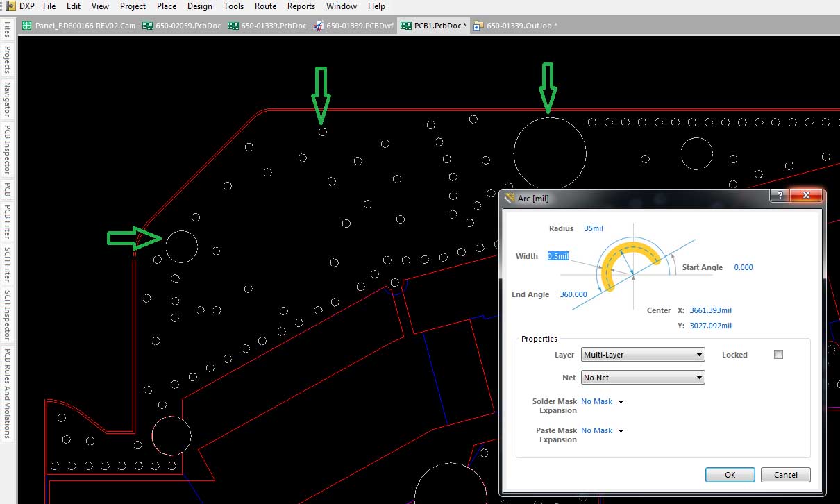The height and width of the screenshot is (504, 840).
Task: Toggle the Locked checkbox
Action: pos(778,355)
